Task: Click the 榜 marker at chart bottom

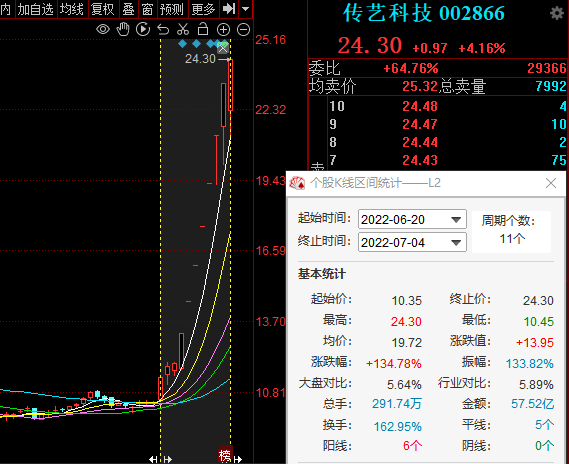Action: [225, 455]
